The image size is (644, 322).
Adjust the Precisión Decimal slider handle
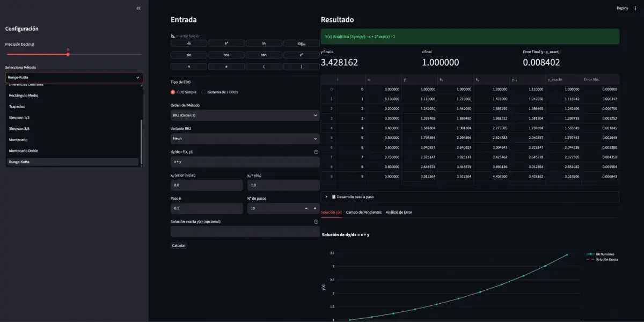[68, 54]
